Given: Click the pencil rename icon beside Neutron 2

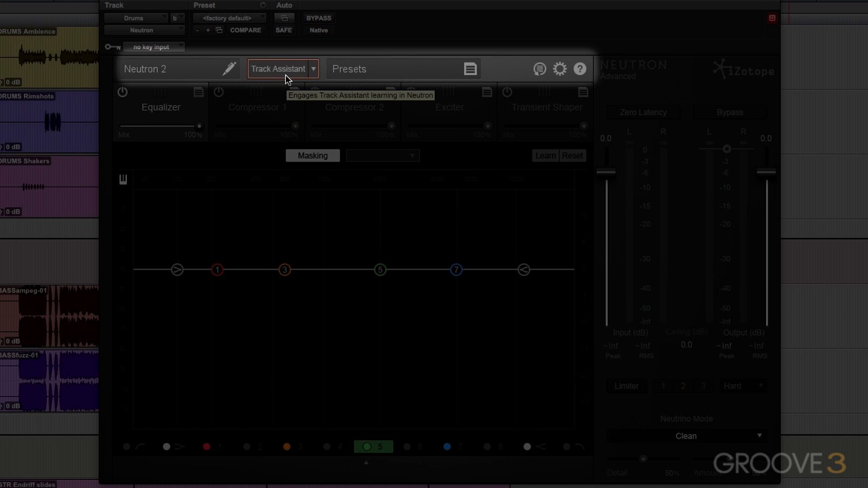Looking at the screenshot, I should point(229,69).
